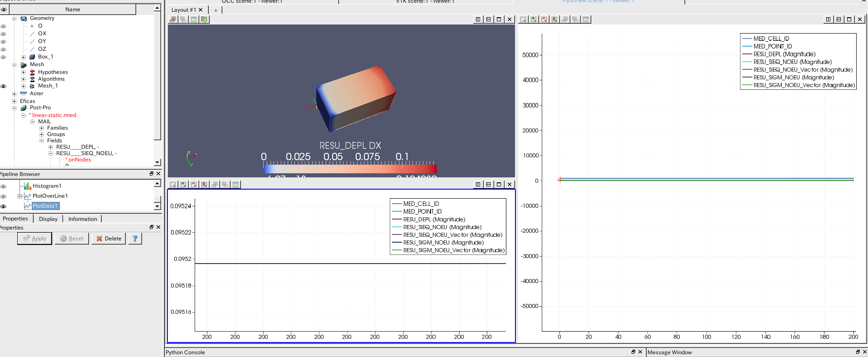Toggle PlotOverLine1 visibility in pipeline
This screenshot has width=868, height=357.
click(4, 196)
